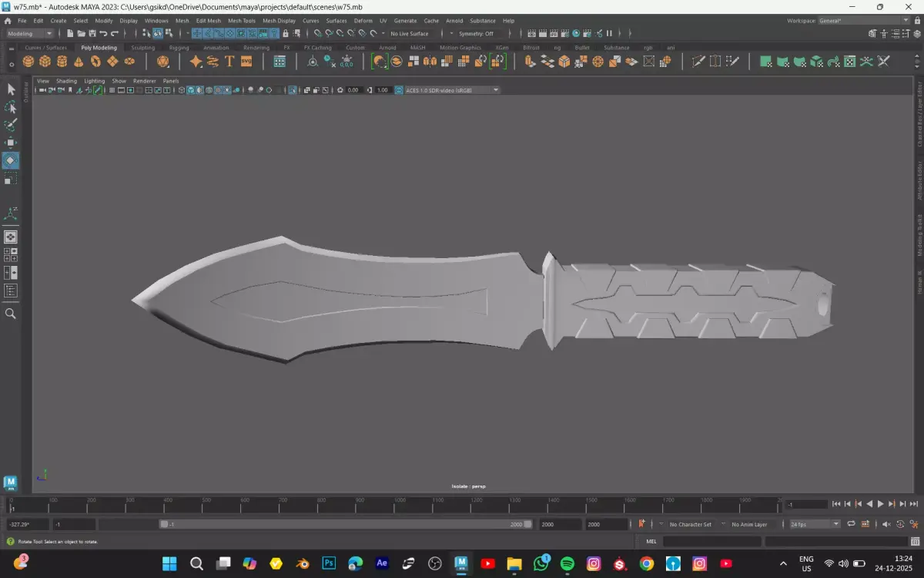Click the Undo arrow in status line

coord(104,33)
